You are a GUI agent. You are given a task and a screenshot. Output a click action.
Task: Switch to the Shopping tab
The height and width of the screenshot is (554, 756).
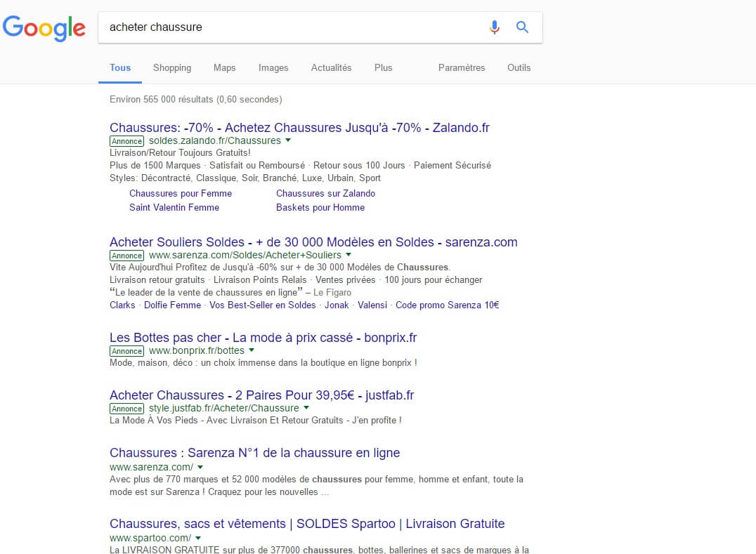(172, 68)
